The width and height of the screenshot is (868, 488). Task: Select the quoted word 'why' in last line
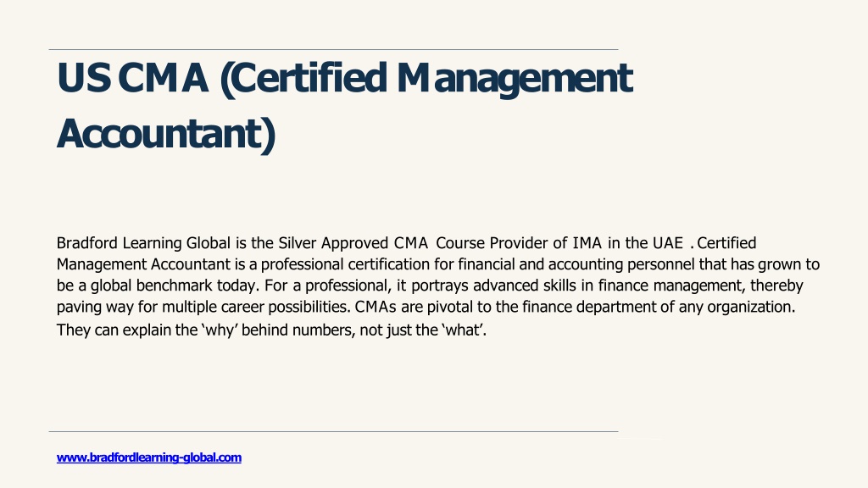coord(217,330)
